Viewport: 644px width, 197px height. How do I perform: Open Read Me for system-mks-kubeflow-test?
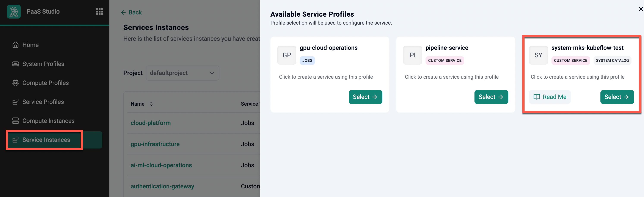pos(550,97)
